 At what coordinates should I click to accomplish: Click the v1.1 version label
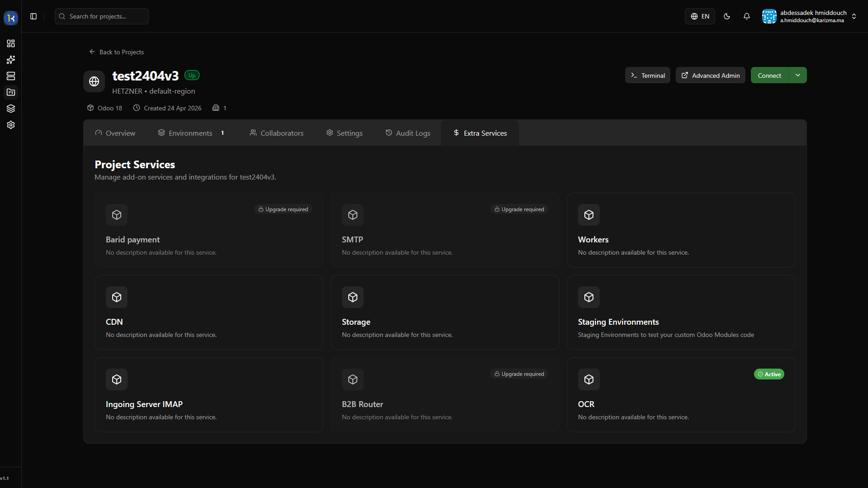pos(5,478)
